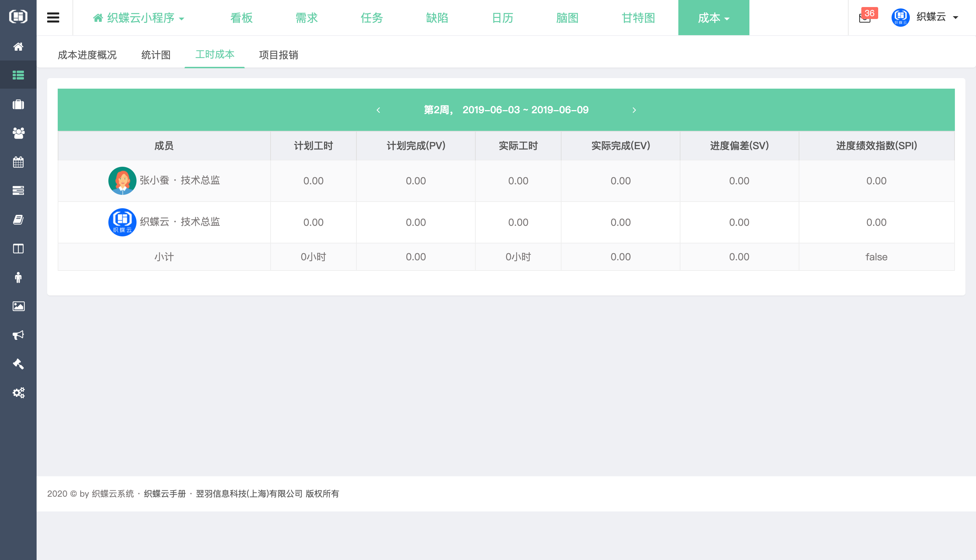Image resolution: width=976 pixels, height=560 pixels.
Task: Open the gavel icon in the sidebar
Action: [x=18, y=364]
